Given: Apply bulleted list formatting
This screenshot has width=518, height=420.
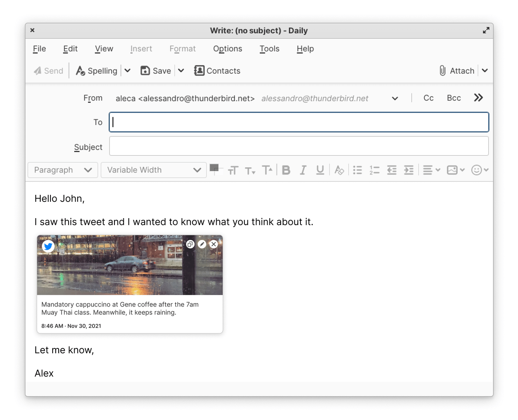Looking at the screenshot, I should click(357, 170).
